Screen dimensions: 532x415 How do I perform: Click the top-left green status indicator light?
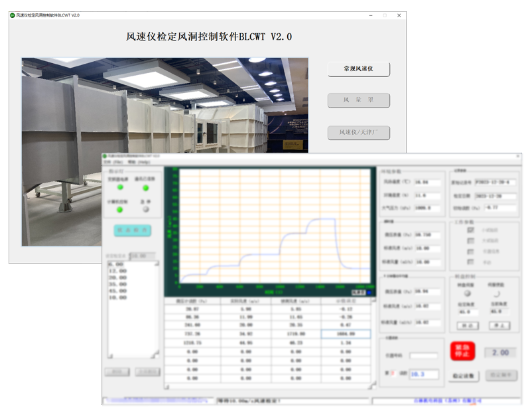click(x=120, y=188)
